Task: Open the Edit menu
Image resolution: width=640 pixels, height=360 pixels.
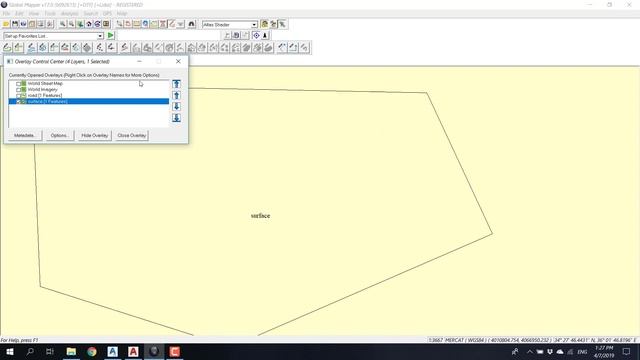Action: pyautogui.click(x=19, y=13)
